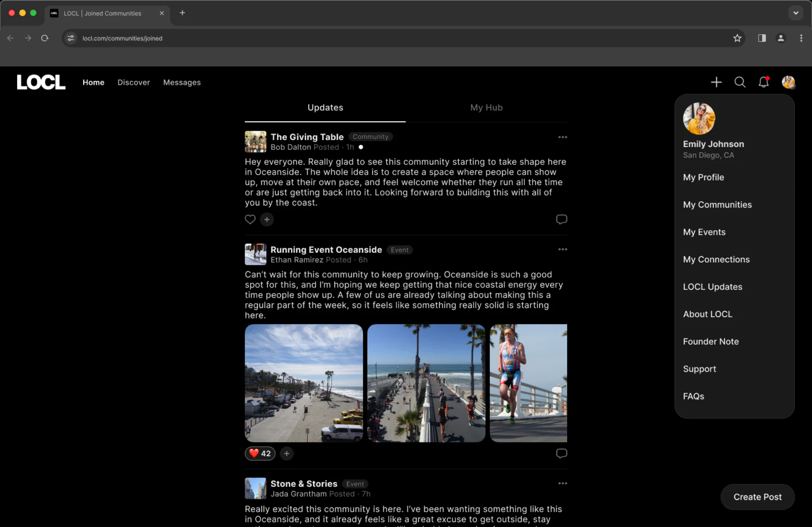This screenshot has width=812, height=527.
Task: Open the search magnifier icon
Action: pos(740,82)
